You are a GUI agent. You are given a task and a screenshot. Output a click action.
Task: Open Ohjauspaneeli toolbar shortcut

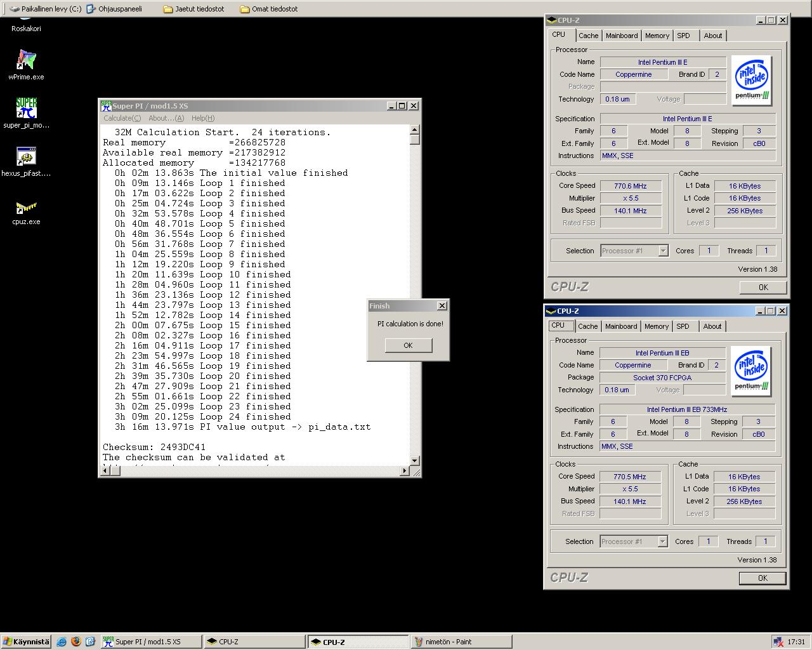coord(115,9)
